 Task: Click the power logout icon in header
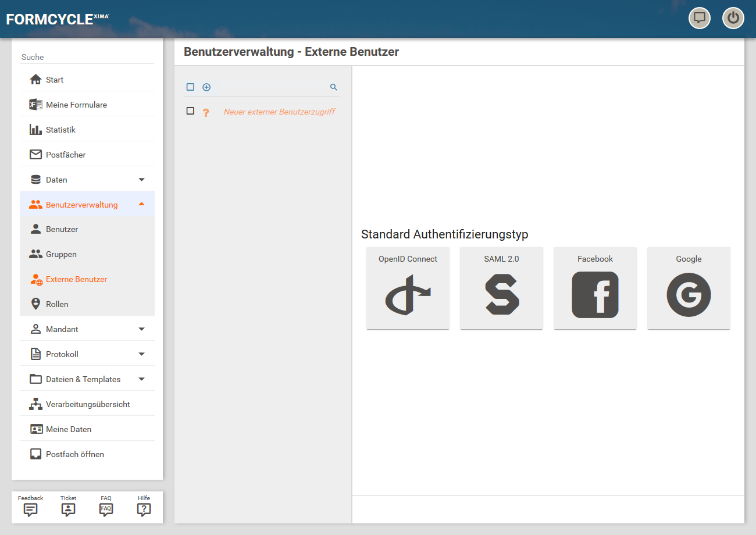[733, 18]
